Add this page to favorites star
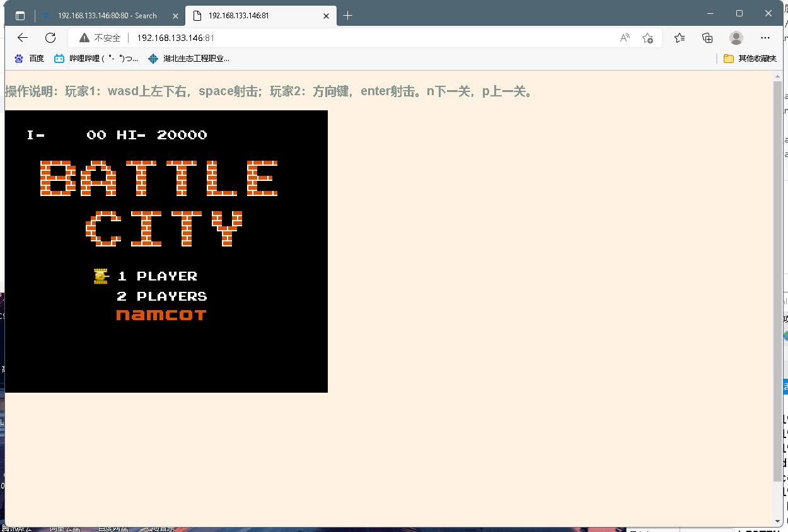 pyautogui.click(x=647, y=38)
